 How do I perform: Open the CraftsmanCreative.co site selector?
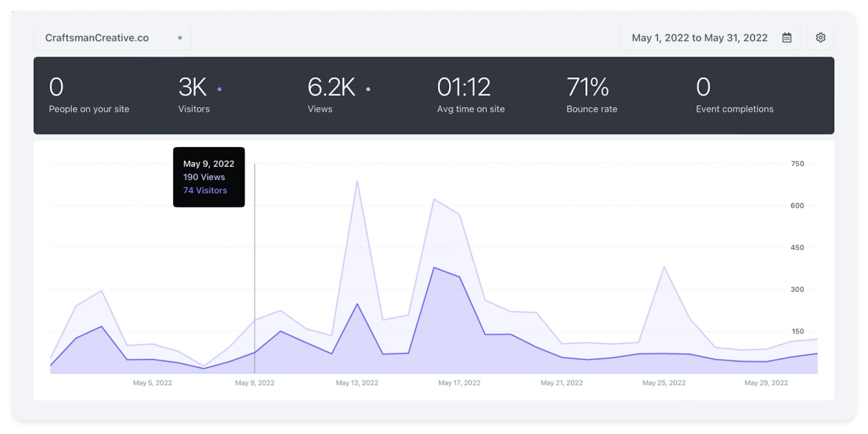[97, 37]
